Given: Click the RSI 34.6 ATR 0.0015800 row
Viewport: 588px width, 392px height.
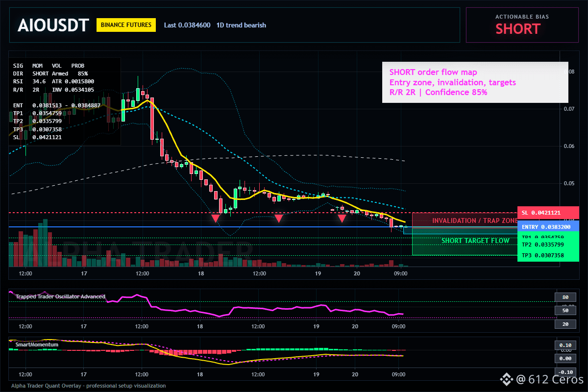Looking at the screenshot, I should [x=54, y=81].
